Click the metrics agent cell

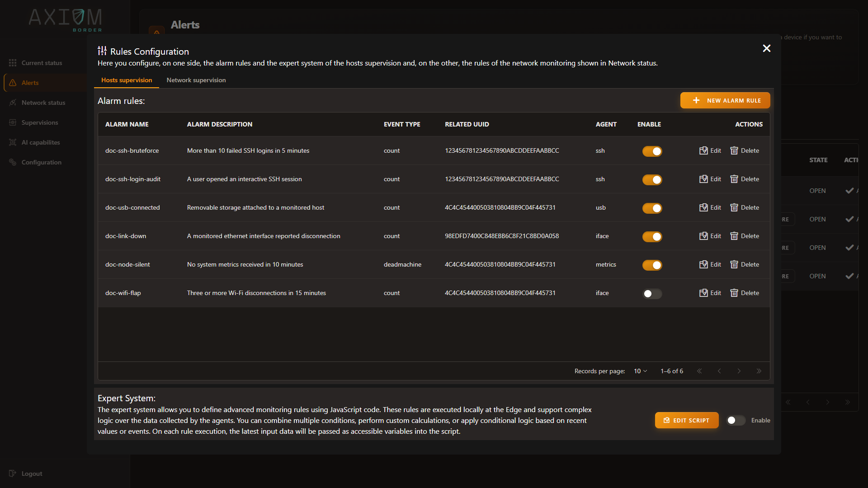click(x=606, y=264)
